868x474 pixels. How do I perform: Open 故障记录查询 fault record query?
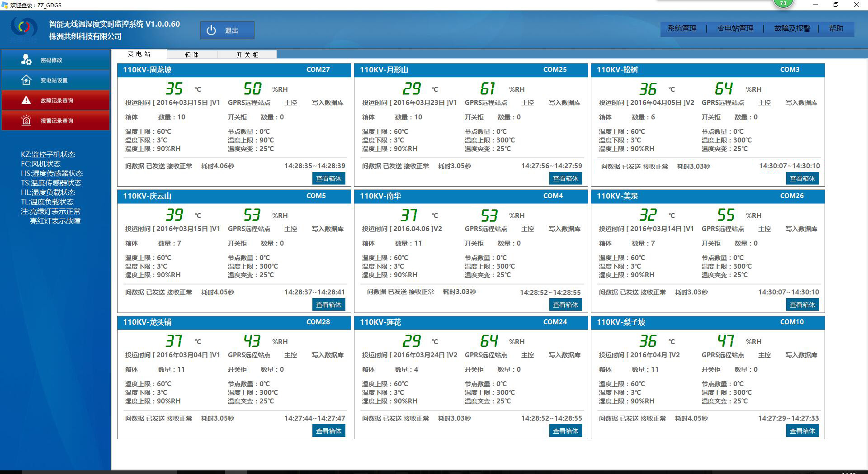pyautogui.click(x=56, y=100)
